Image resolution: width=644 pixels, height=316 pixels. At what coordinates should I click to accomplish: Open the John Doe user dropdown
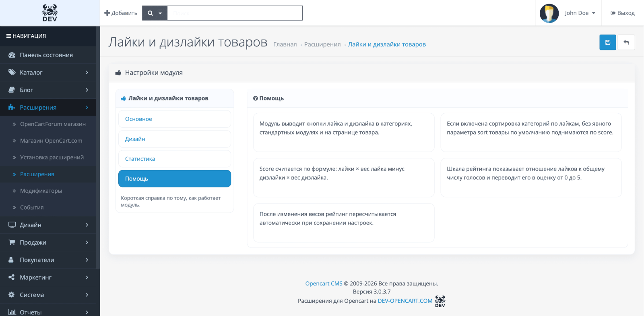coord(580,13)
